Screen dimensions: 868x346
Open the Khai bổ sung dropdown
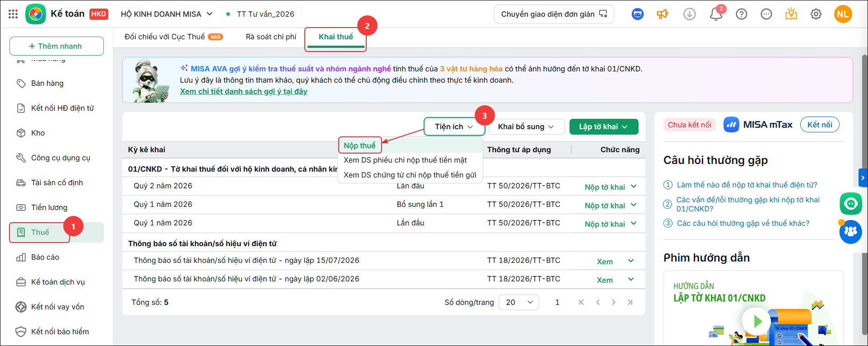(x=526, y=127)
